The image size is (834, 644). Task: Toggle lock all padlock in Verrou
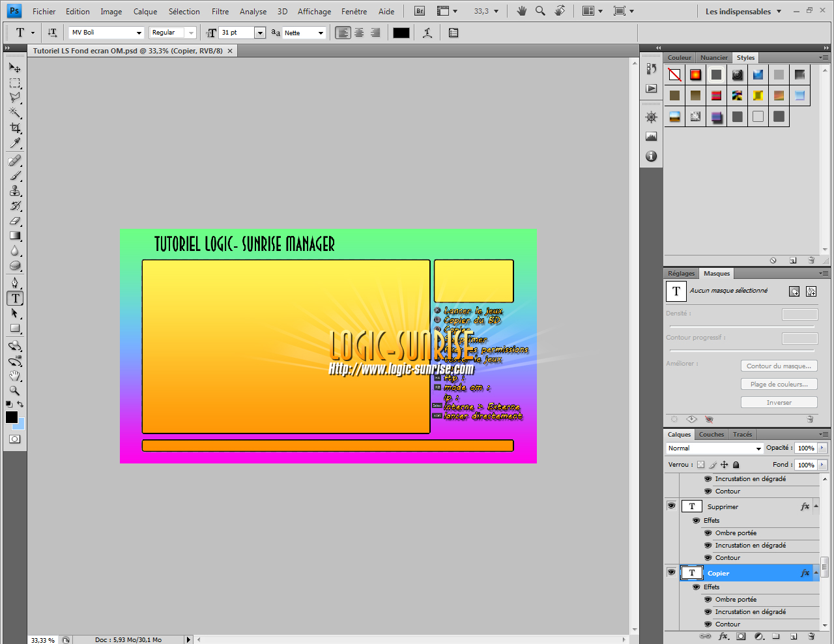[x=736, y=465]
